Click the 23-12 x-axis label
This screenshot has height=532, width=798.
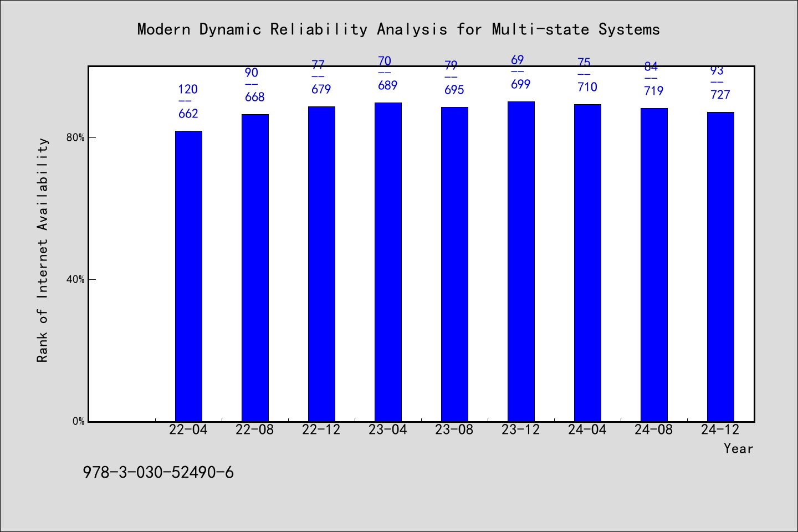pos(521,429)
